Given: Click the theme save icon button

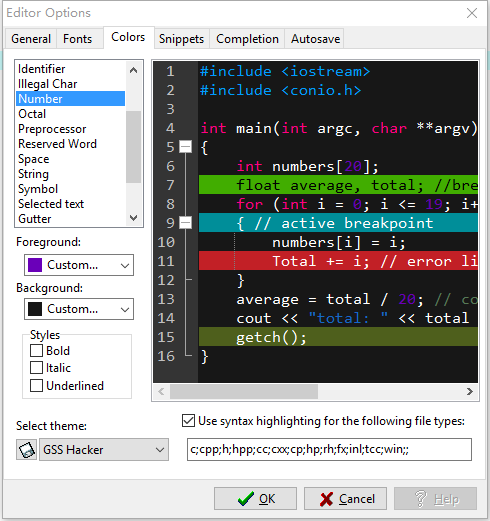Looking at the screenshot, I should pyautogui.click(x=26, y=450).
